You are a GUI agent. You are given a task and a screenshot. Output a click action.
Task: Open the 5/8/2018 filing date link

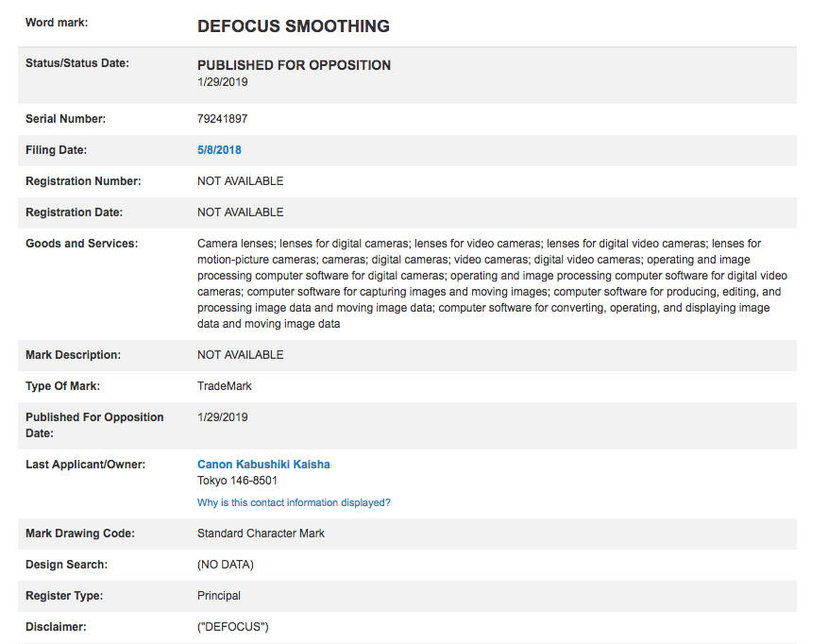pos(219,150)
